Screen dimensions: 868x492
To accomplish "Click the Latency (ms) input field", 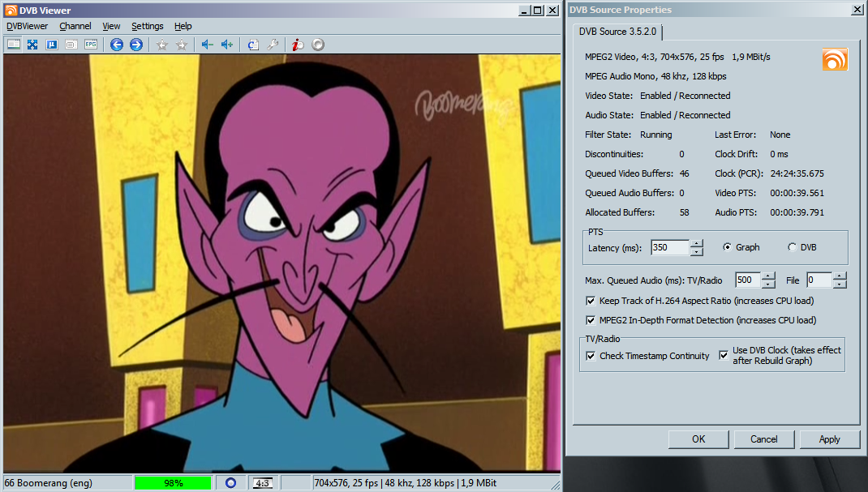I will (x=670, y=247).
